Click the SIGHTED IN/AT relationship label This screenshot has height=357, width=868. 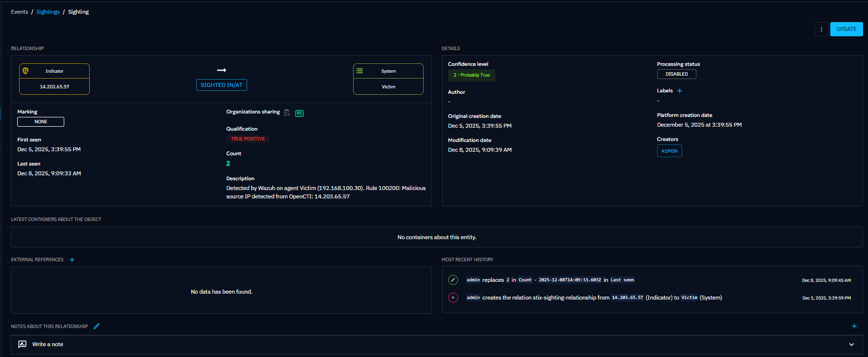(221, 85)
